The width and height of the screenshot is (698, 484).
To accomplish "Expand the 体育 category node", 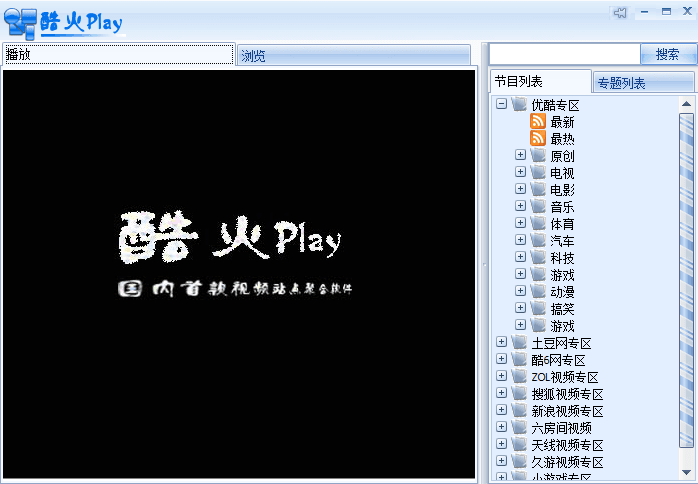I will pyautogui.click(x=520, y=223).
